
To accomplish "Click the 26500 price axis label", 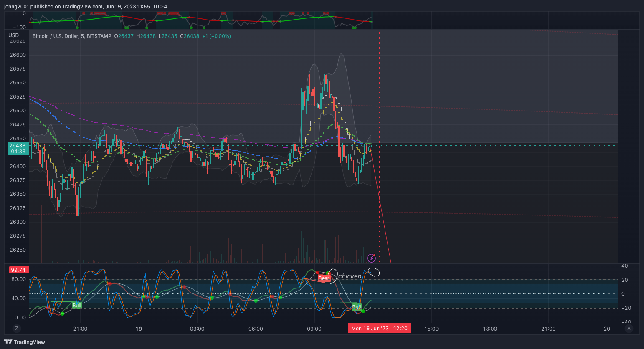I will tap(18, 111).
